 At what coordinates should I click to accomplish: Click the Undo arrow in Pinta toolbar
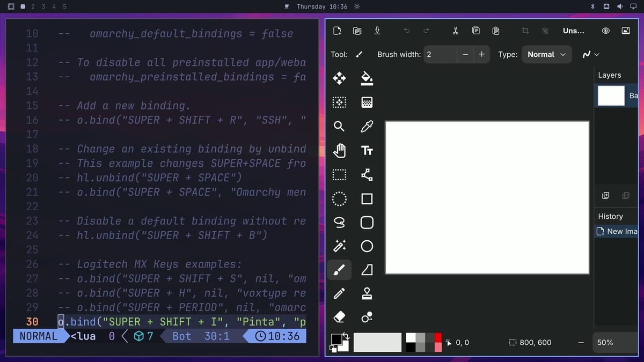pyautogui.click(x=406, y=31)
